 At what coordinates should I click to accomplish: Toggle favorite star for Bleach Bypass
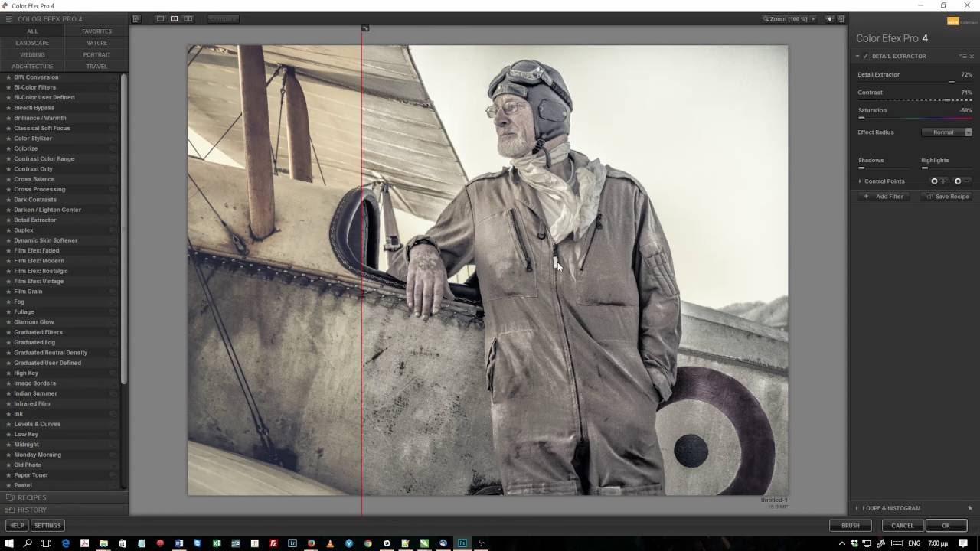tap(8, 108)
